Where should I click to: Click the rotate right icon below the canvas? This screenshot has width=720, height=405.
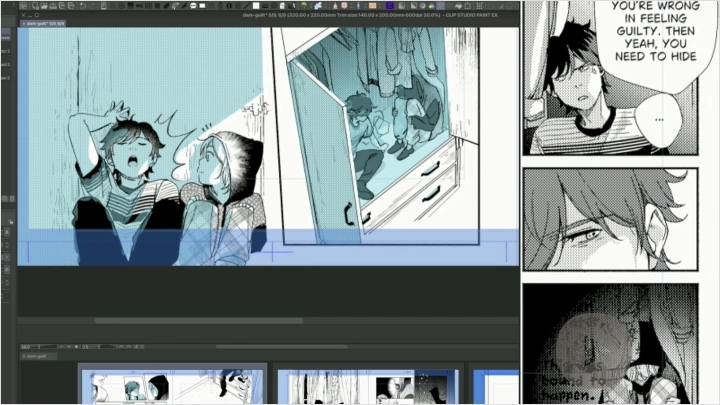pyautogui.click(x=129, y=347)
